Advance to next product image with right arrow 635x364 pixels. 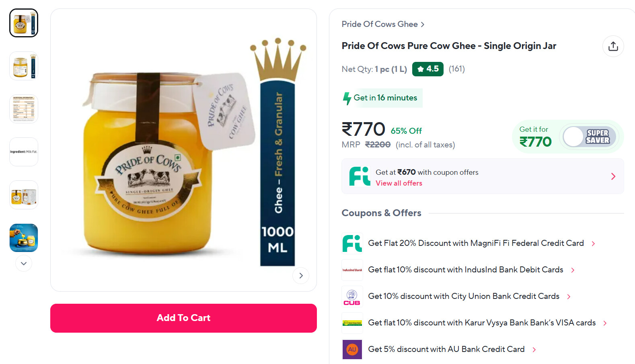(x=301, y=276)
